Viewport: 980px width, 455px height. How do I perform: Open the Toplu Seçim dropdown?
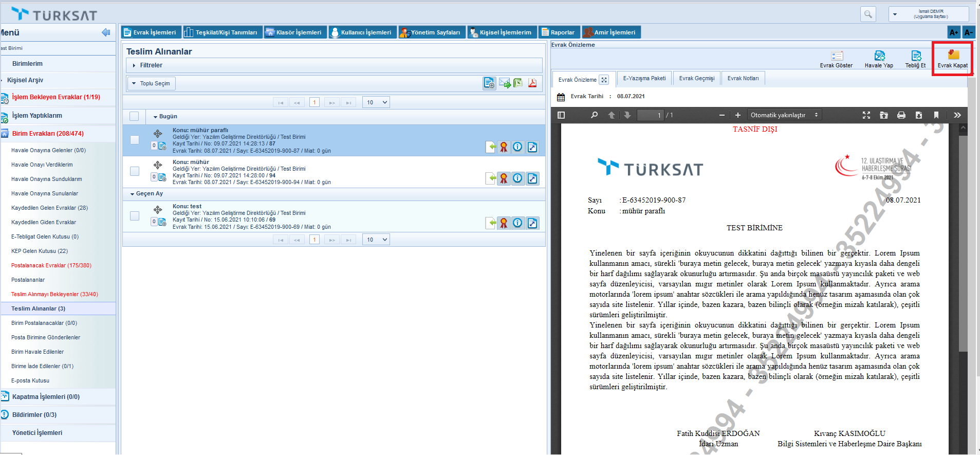tap(151, 83)
